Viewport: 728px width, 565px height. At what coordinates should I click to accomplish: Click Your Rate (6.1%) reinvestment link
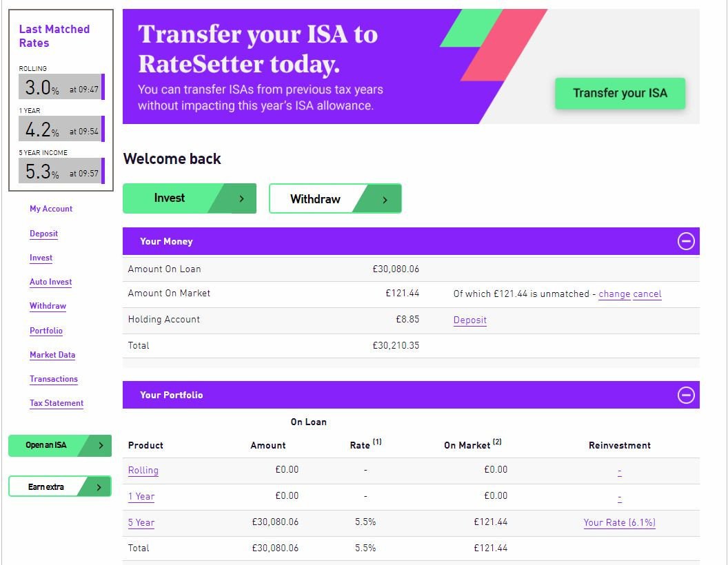[x=619, y=523]
